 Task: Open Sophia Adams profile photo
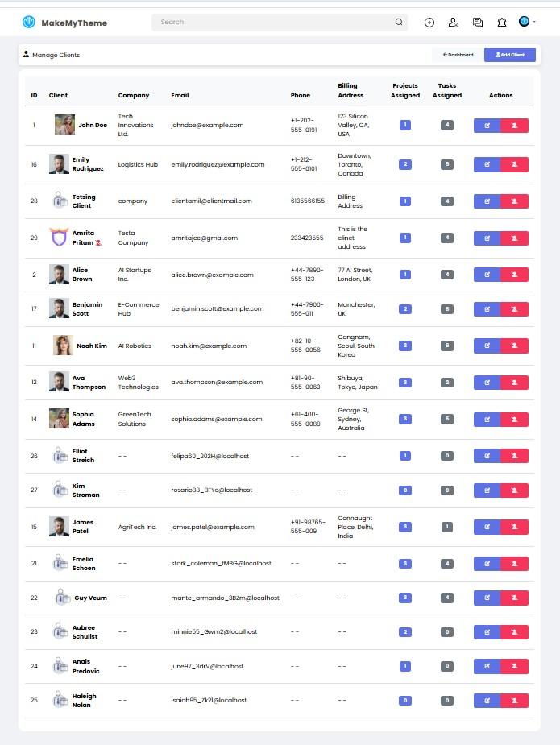click(x=59, y=419)
